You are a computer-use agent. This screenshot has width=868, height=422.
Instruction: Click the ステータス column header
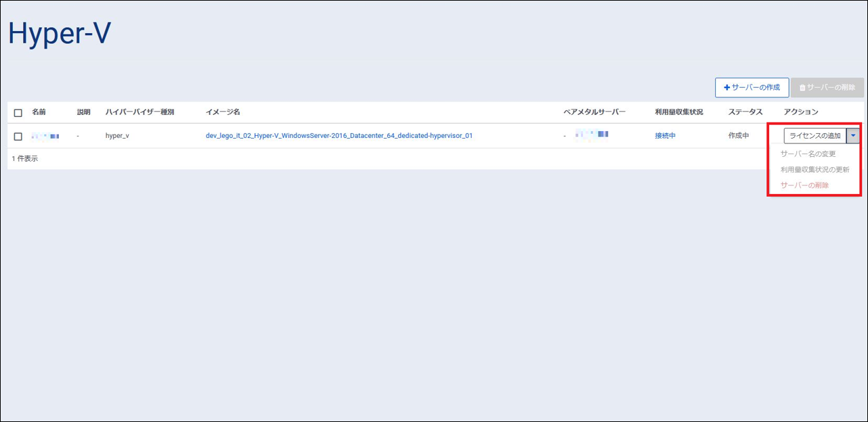(x=745, y=112)
